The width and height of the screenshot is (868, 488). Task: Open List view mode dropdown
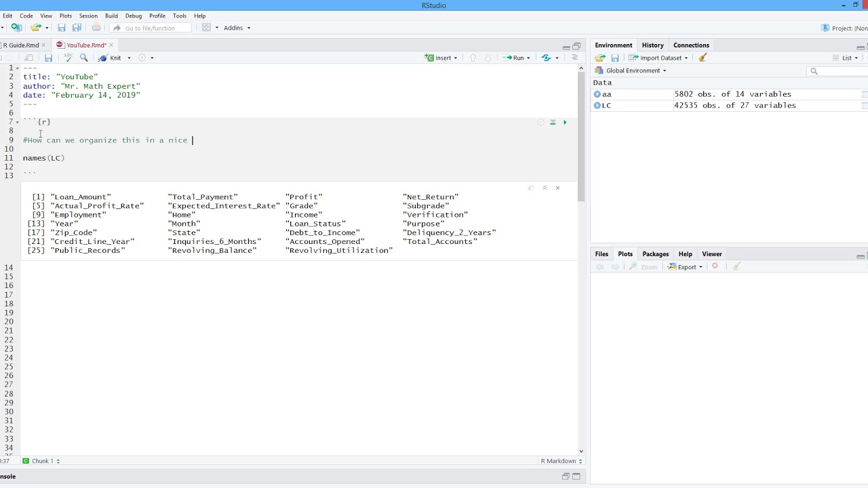point(846,58)
